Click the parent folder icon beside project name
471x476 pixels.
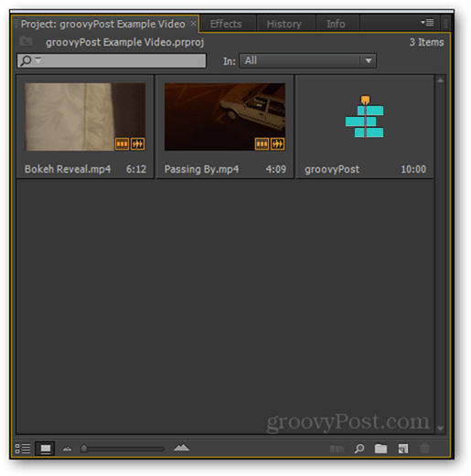(26, 41)
